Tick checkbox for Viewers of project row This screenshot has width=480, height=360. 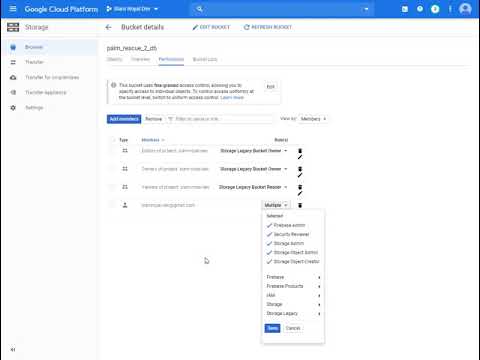click(112, 187)
